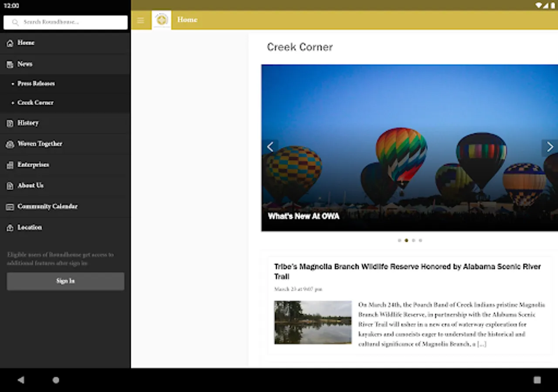This screenshot has height=392, width=558.
Task: Open Creek Corner submenu item
Action: 35,103
